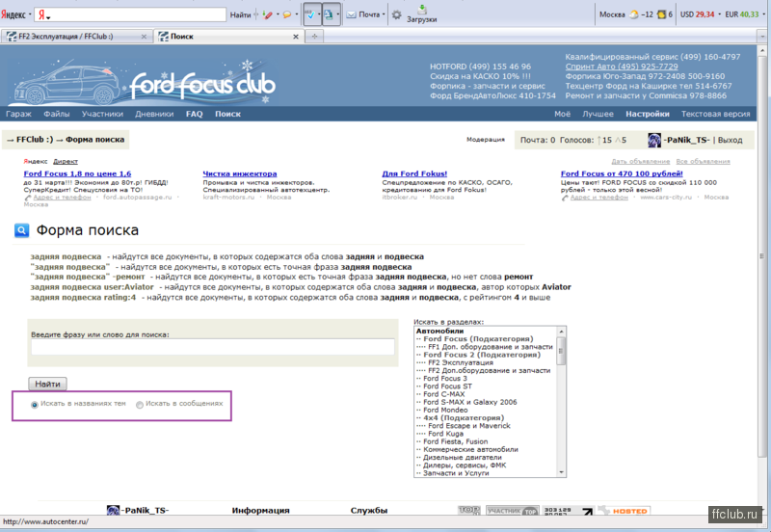Select Ford Focus 3 in sections list
771x532 pixels.
pyautogui.click(x=445, y=379)
